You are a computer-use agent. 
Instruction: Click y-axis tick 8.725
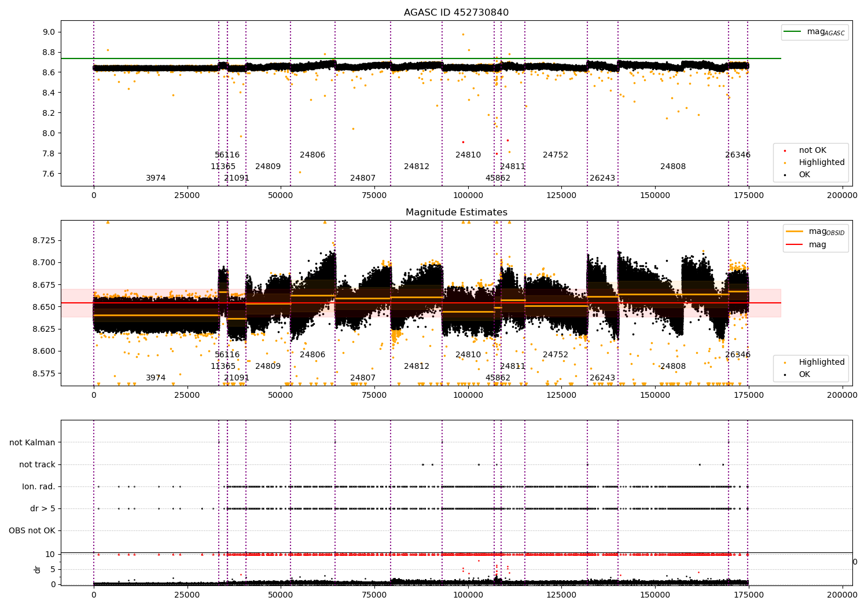(x=44, y=240)
